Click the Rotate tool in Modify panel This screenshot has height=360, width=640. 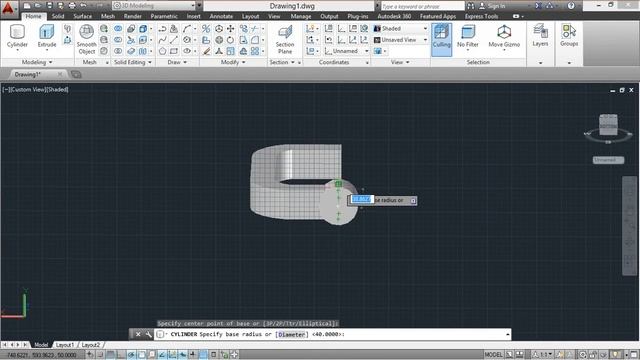pos(231,40)
